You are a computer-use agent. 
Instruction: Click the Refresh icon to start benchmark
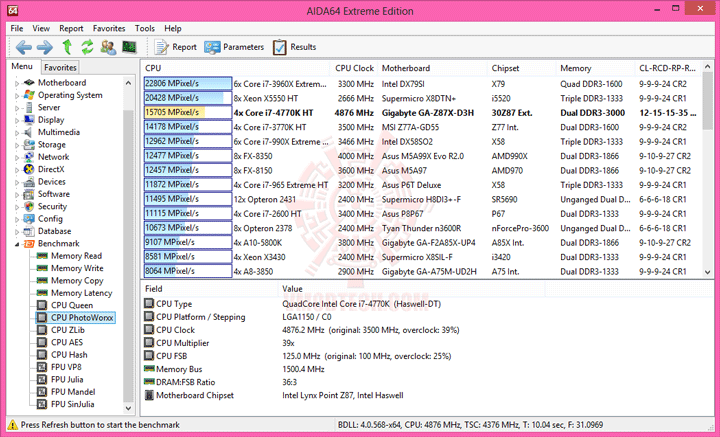pos(87,47)
